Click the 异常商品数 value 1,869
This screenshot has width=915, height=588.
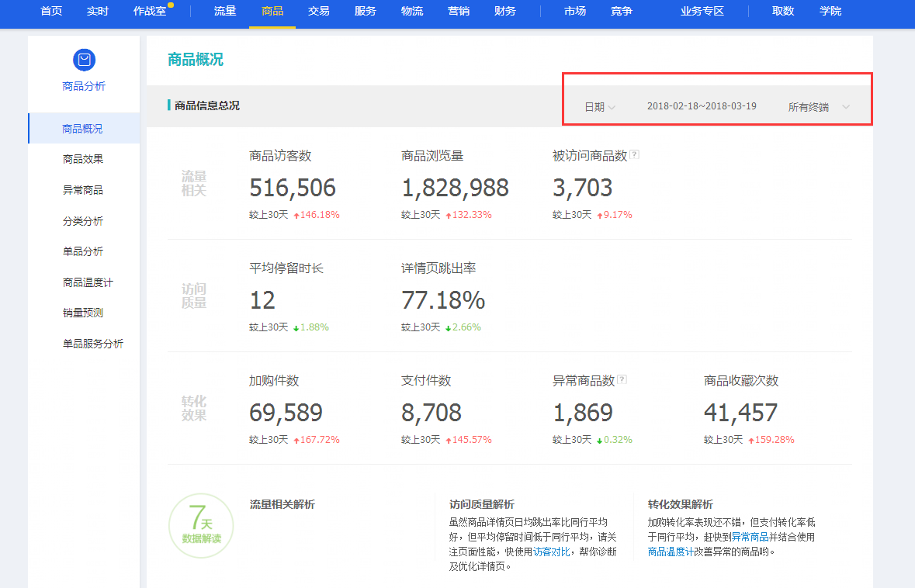pyautogui.click(x=582, y=413)
